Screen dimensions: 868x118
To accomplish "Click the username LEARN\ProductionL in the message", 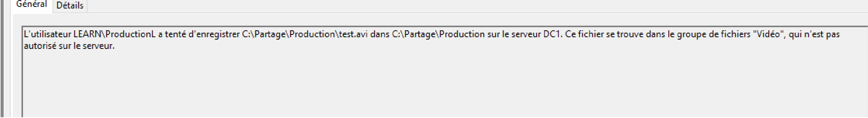I will (115, 34).
